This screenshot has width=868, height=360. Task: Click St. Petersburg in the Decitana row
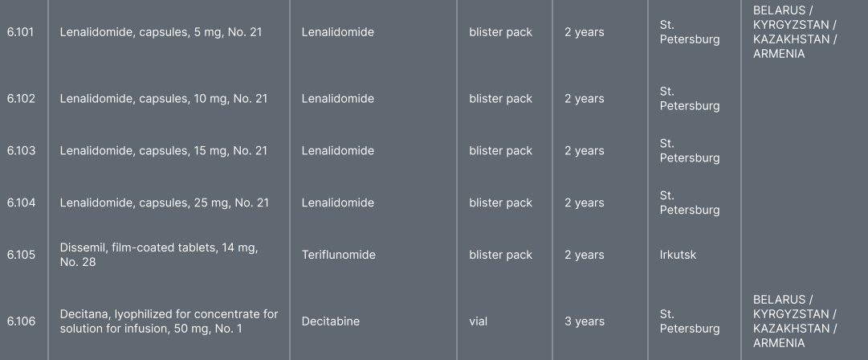pos(689,321)
